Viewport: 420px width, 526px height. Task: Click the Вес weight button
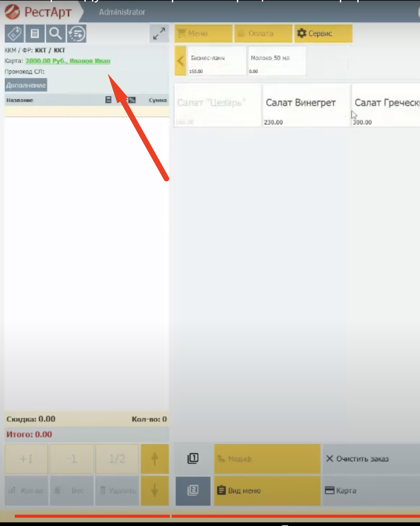pyautogui.click(x=72, y=490)
